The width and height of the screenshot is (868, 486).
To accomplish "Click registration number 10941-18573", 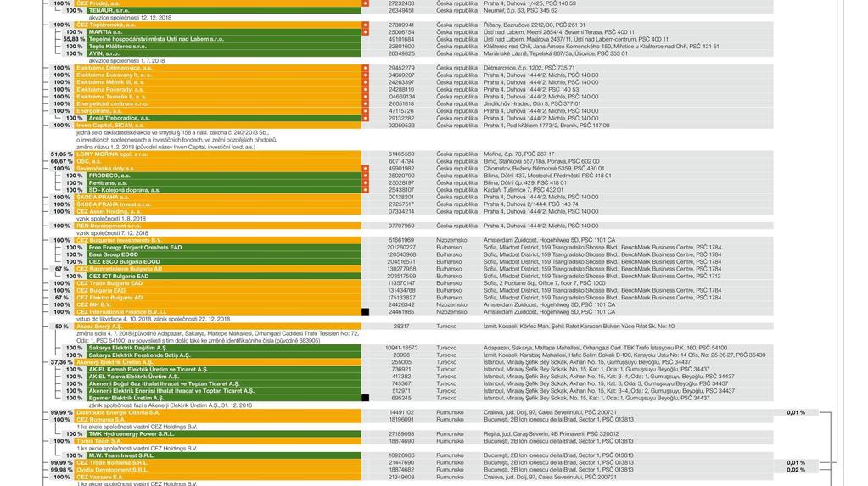I will coord(401,348).
